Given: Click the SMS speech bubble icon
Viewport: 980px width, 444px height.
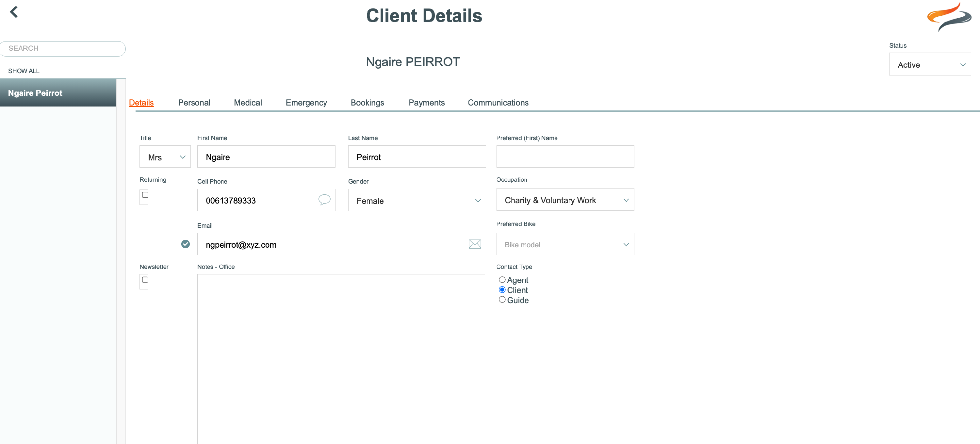Looking at the screenshot, I should [x=324, y=200].
